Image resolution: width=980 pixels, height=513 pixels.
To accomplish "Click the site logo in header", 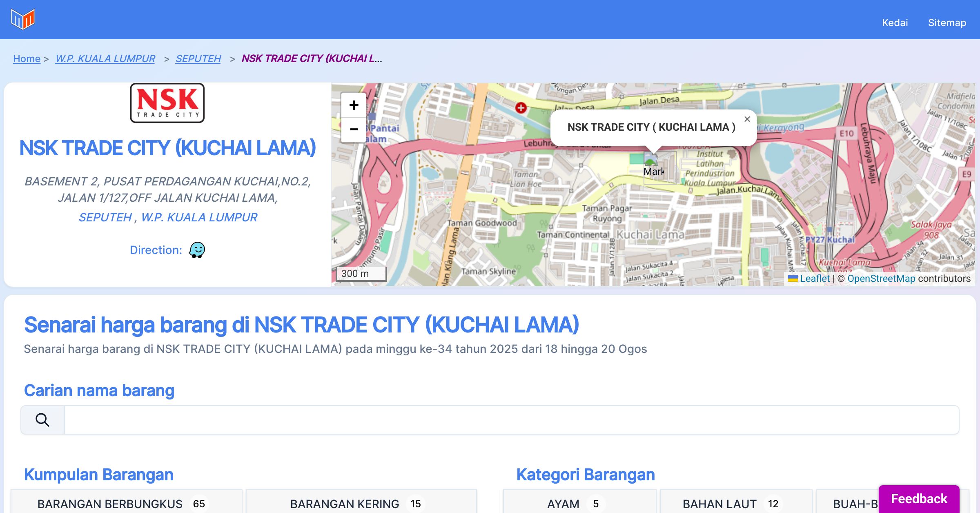I will 23,19.
